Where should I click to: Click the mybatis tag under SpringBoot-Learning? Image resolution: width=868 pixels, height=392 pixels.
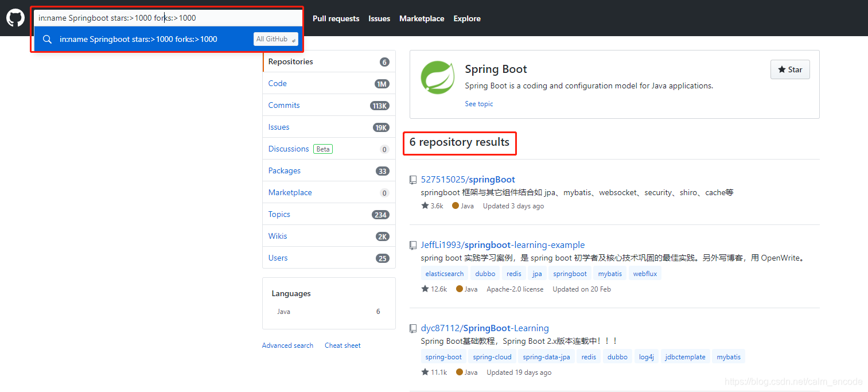click(x=729, y=357)
